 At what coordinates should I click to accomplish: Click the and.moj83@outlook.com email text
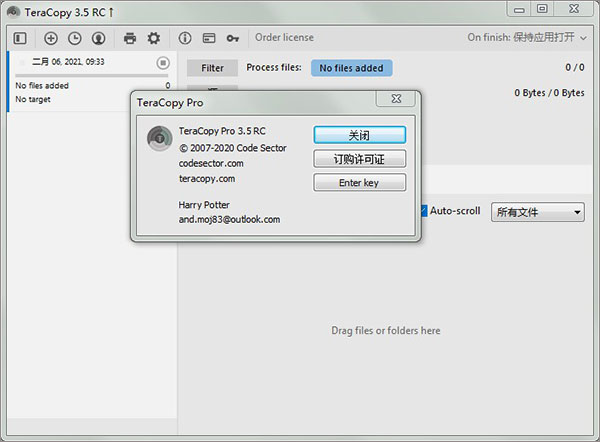pyautogui.click(x=229, y=220)
